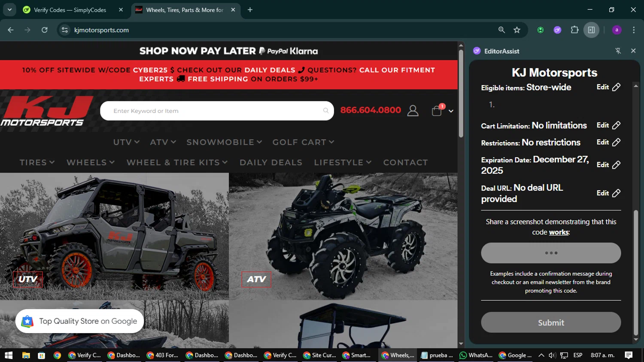This screenshot has height=362, width=644.
Task: Open the UTV category image label
Action: click(27, 279)
